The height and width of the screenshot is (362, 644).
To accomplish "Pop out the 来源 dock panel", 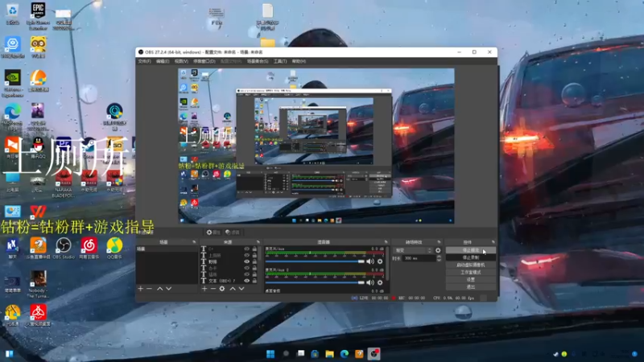I will [x=258, y=242].
